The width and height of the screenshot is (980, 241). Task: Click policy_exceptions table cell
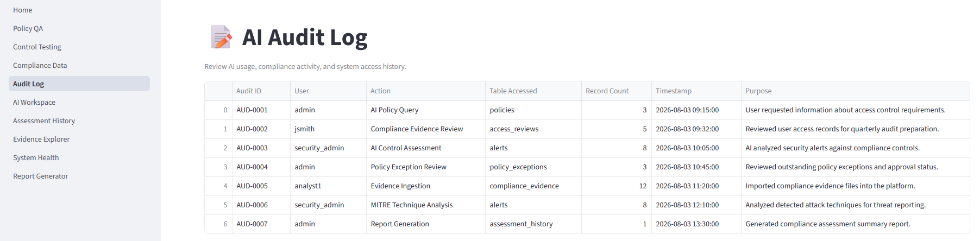[x=533, y=167]
